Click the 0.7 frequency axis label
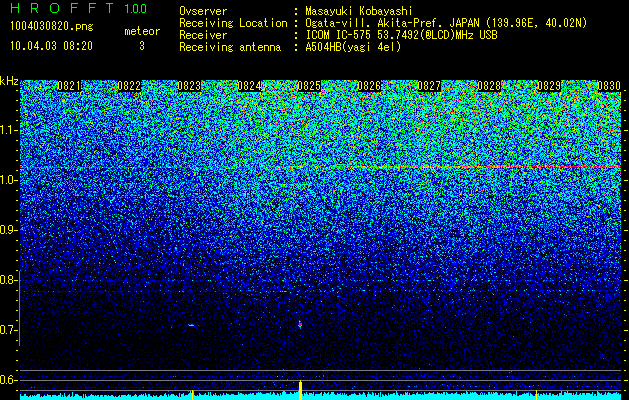629x400 pixels. tap(8, 330)
